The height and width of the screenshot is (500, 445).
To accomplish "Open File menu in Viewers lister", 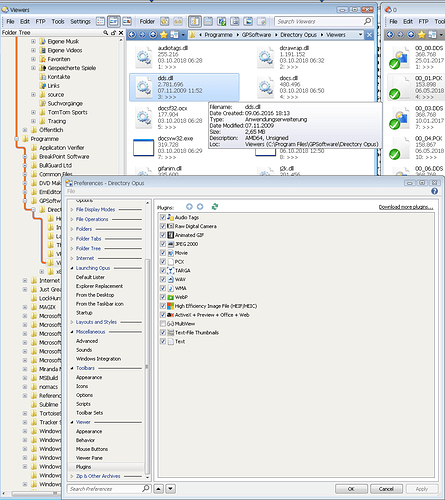I will pyautogui.click(x=10, y=21).
